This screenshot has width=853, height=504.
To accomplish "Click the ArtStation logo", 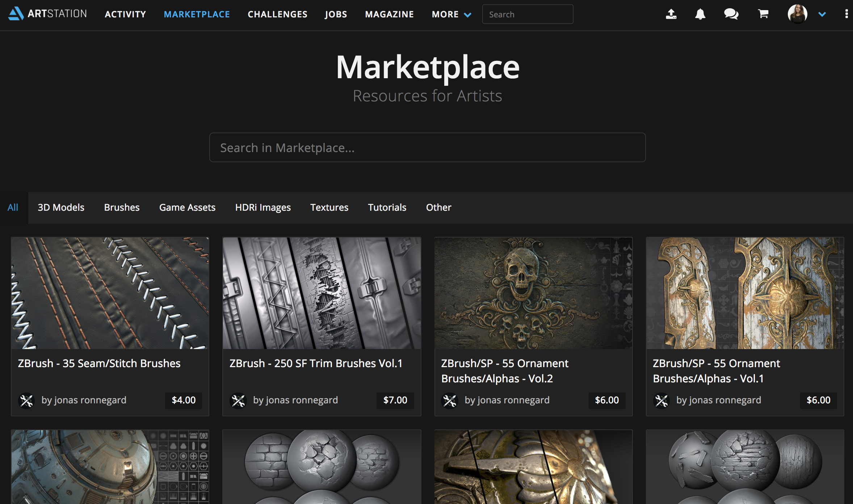I will point(47,14).
